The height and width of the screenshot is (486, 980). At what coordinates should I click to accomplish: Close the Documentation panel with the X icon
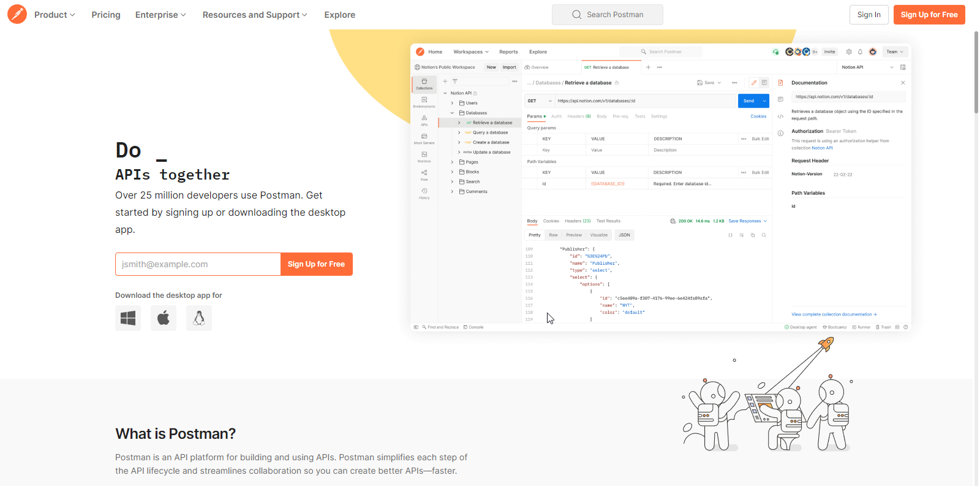pos(903,83)
